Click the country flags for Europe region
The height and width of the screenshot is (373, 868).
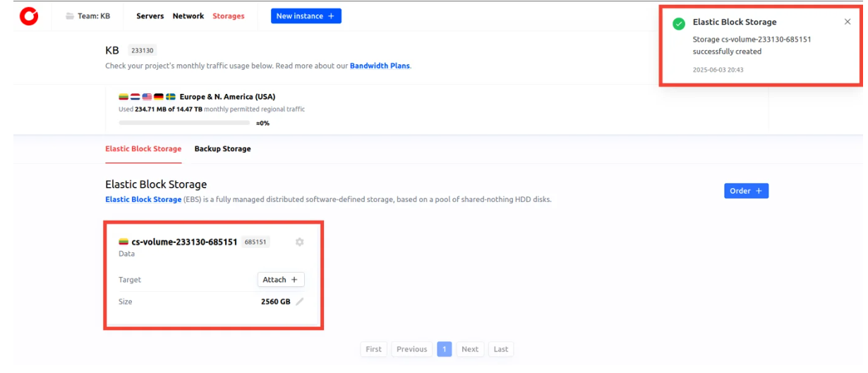147,97
